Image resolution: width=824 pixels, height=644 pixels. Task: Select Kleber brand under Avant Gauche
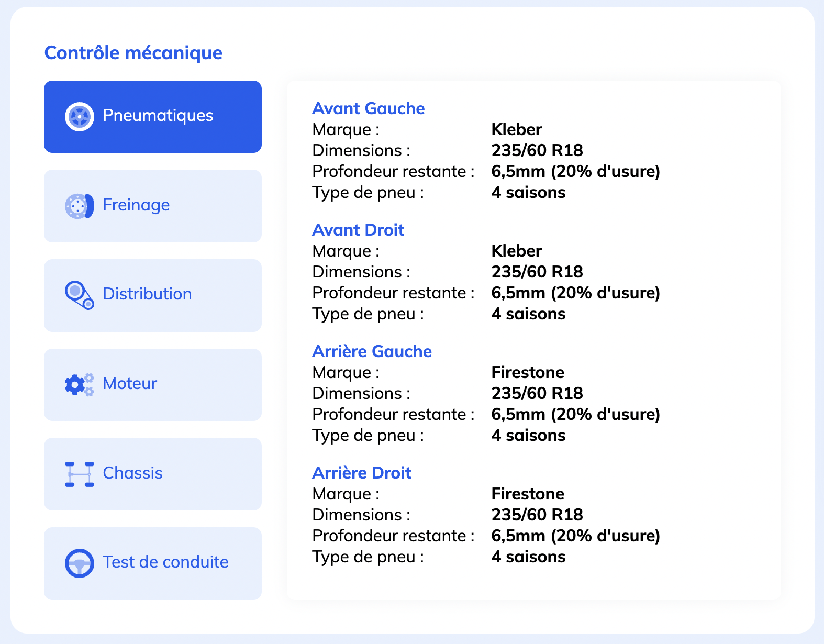coord(517,129)
